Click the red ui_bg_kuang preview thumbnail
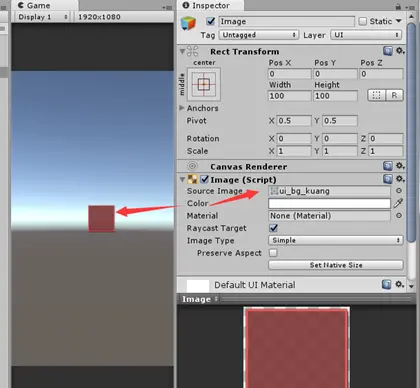 297,347
